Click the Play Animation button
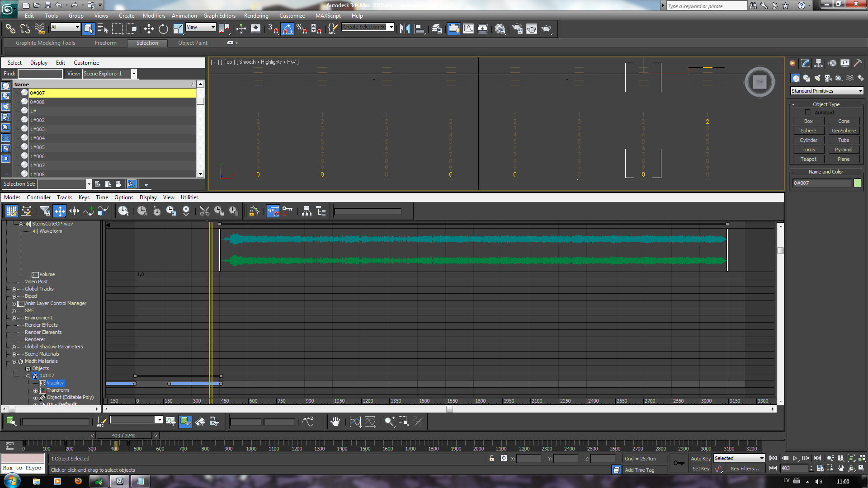Screen dimensions: 868x488 click(x=795, y=458)
